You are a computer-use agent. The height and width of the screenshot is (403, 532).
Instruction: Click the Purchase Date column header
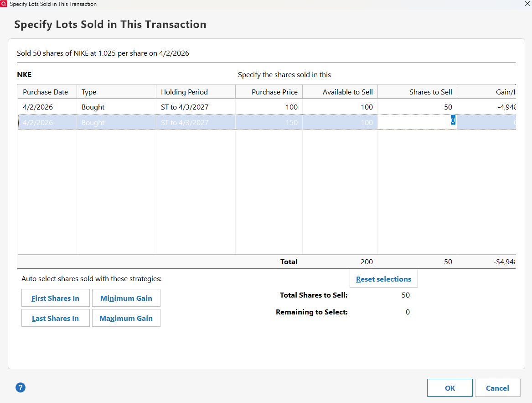tap(46, 92)
